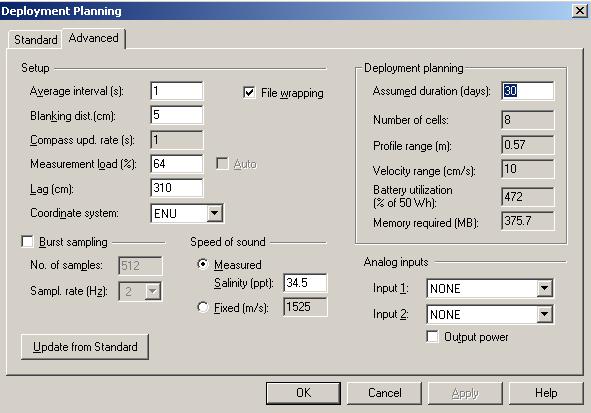Image resolution: width=591 pixels, height=413 pixels.
Task: Confirm settings with the OK button
Action: [x=303, y=393]
